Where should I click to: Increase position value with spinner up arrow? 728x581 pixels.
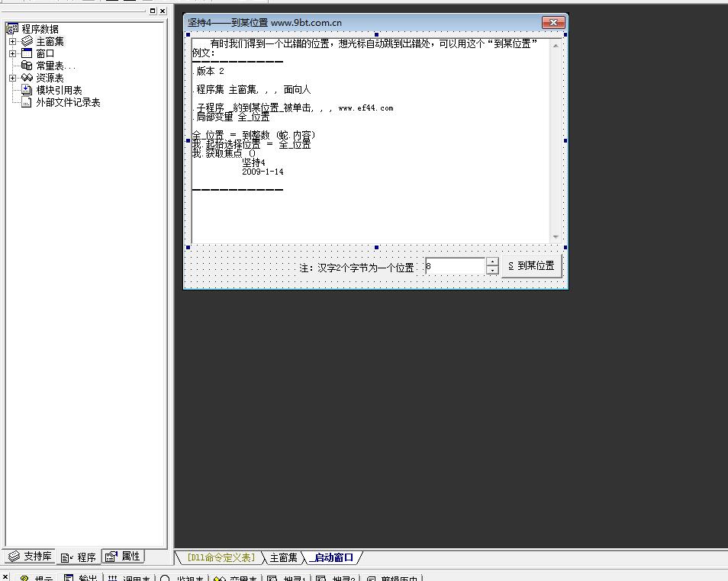(492, 262)
